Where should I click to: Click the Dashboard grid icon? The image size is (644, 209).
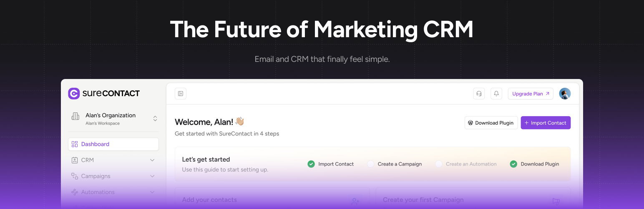click(75, 144)
